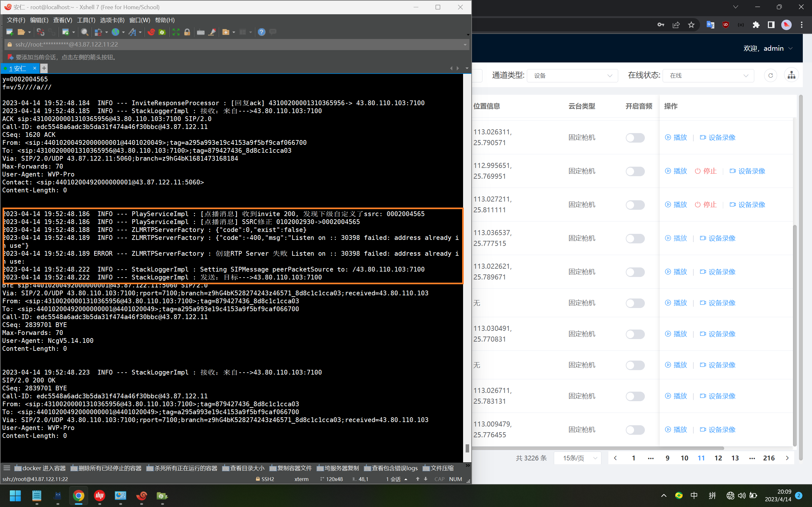Screen dimensions: 812x507
Task: Open uBlock Origin extension
Action: [726, 24]
